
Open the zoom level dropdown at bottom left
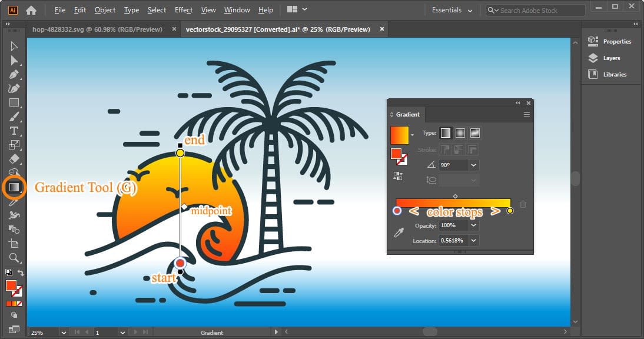[x=63, y=332]
